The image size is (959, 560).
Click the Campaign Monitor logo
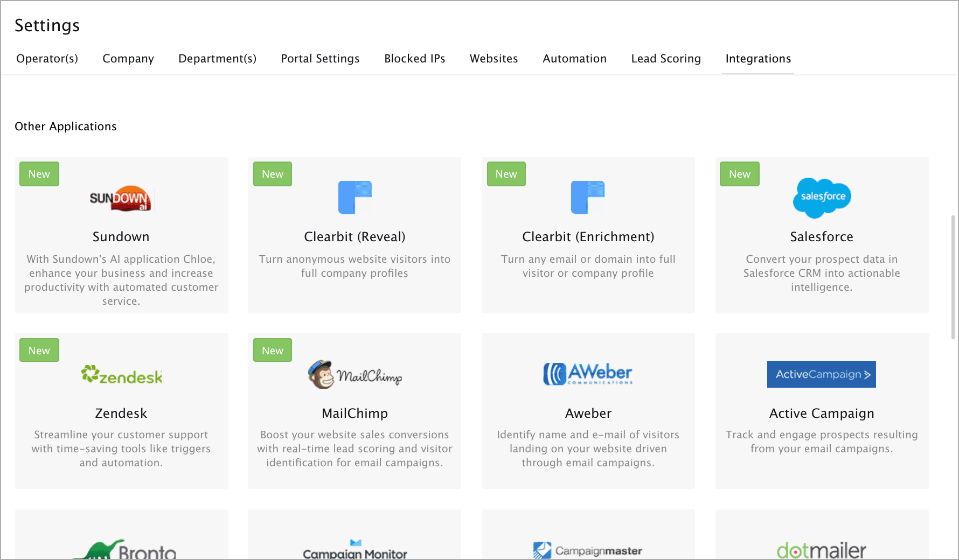[355, 549]
